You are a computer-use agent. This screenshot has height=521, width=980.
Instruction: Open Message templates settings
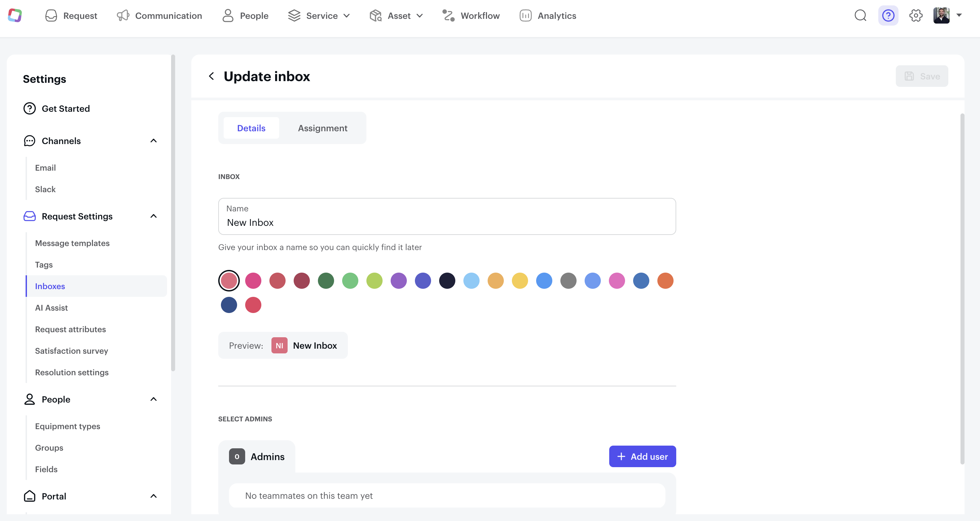(72, 243)
